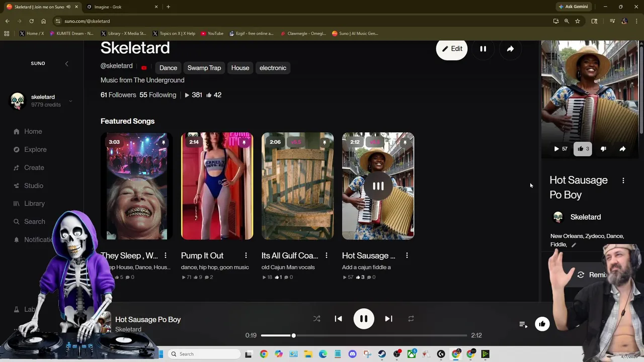The height and width of the screenshot is (362, 644).
Task: Edit the song style tags with the pencil icon
Action: click(x=574, y=245)
